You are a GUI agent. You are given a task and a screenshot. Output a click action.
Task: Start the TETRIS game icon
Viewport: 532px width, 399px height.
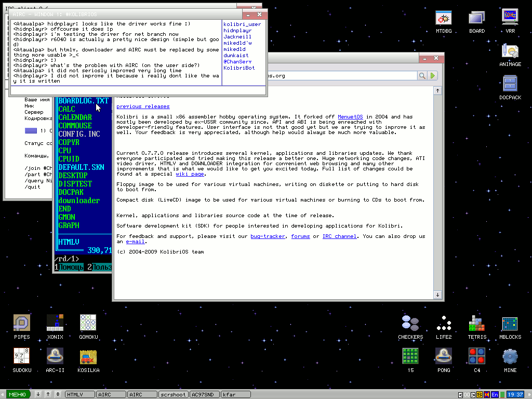[x=476, y=325]
